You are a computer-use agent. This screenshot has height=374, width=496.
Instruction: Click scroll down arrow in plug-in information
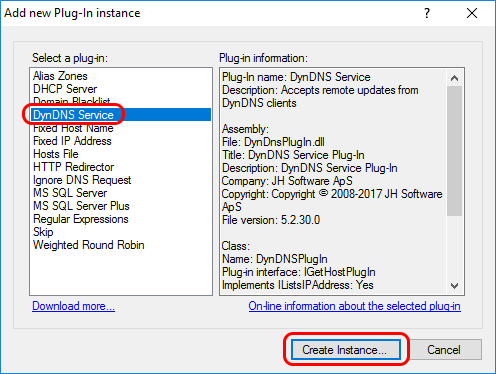[454, 286]
